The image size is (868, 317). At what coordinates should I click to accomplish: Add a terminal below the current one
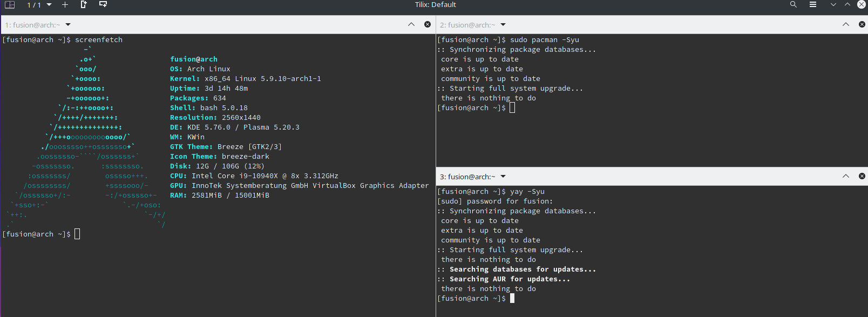click(x=103, y=4)
